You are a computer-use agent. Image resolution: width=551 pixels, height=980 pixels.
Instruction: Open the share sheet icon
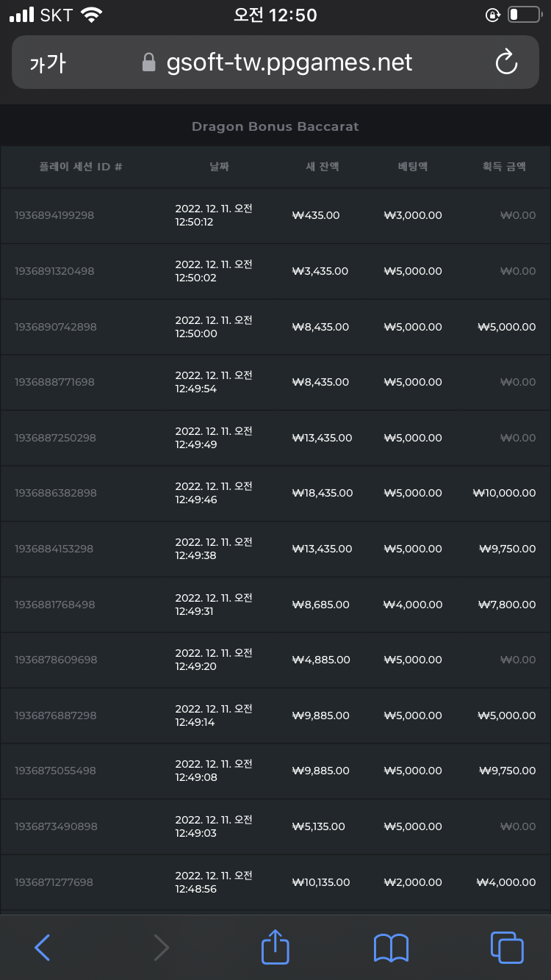(275, 946)
